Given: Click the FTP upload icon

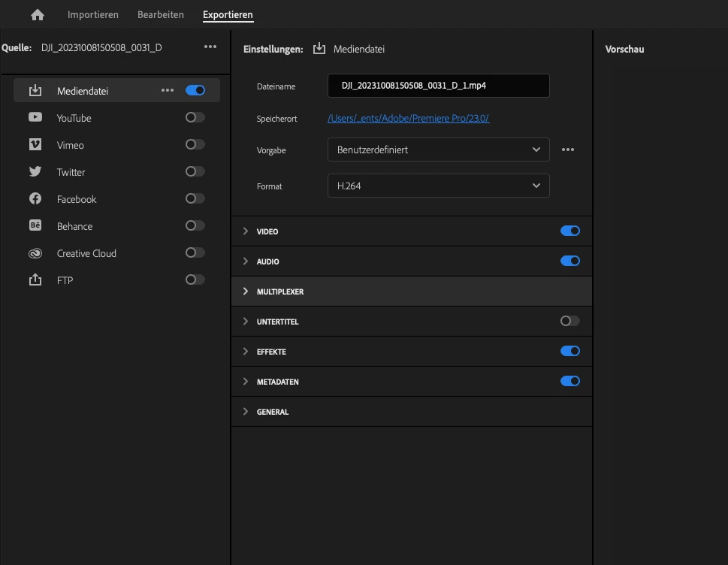Looking at the screenshot, I should (x=35, y=279).
